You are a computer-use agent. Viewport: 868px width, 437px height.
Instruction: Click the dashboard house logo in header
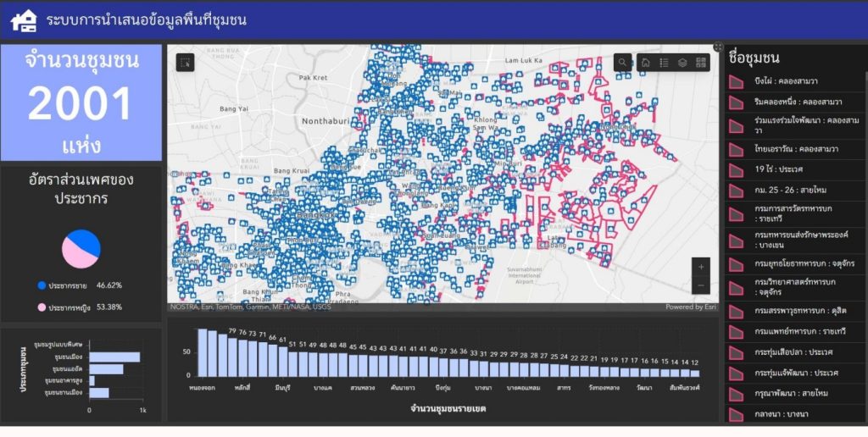click(x=24, y=19)
